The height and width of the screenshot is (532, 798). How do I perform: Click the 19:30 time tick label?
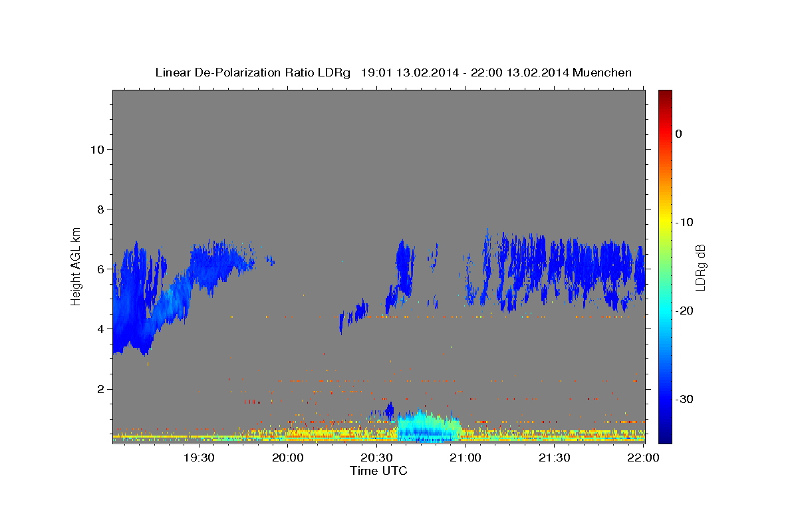(199, 458)
